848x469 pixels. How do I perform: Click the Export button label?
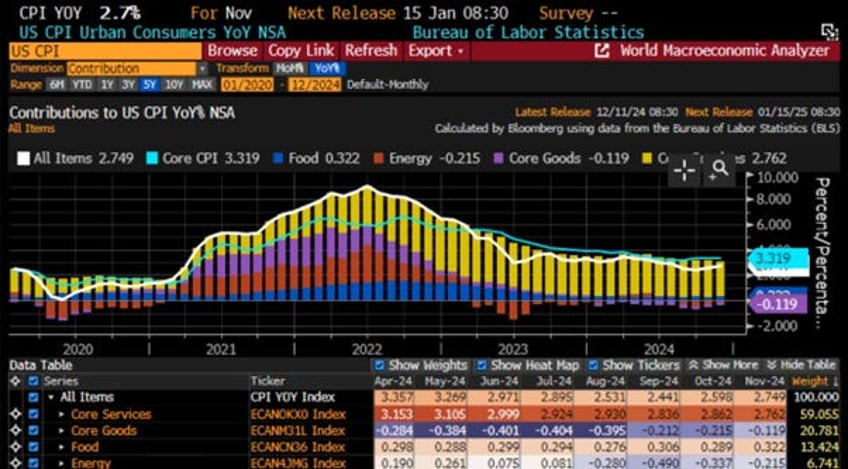(x=430, y=51)
